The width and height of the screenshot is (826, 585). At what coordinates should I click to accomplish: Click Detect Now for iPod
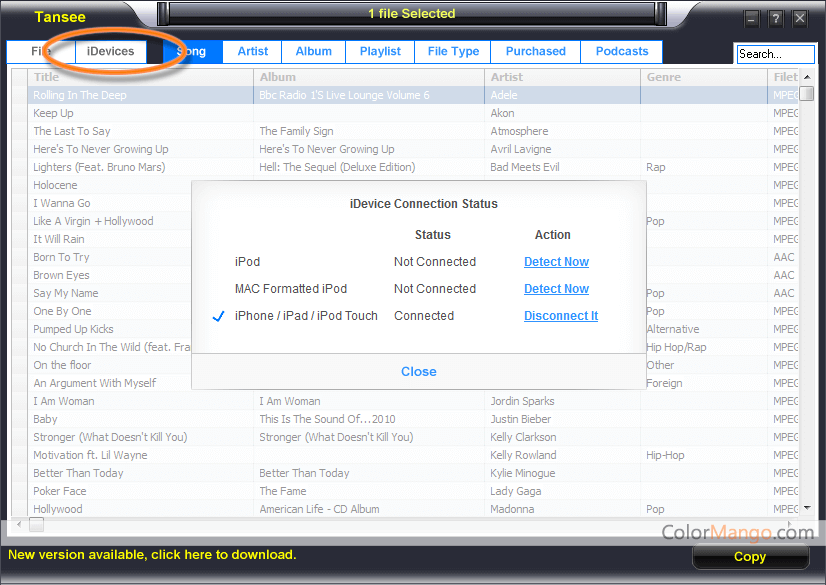pos(556,262)
